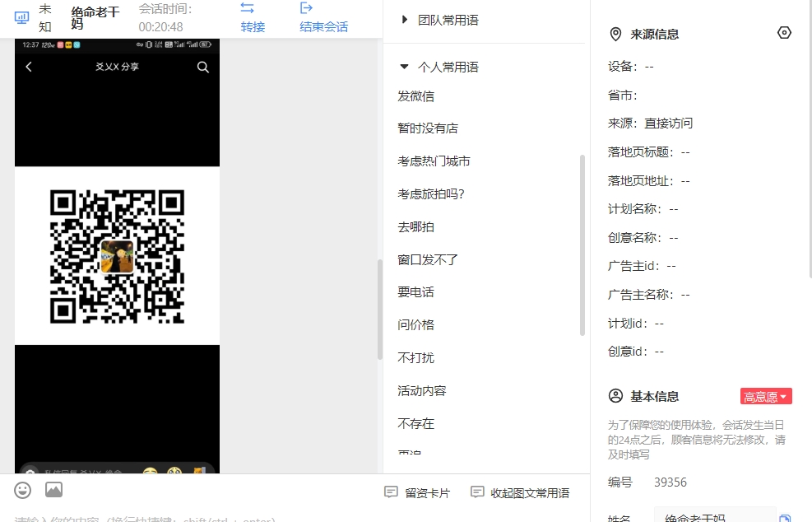Click the 留资卡片 button
Screen dimensions: 812x522
tap(417, 492)
